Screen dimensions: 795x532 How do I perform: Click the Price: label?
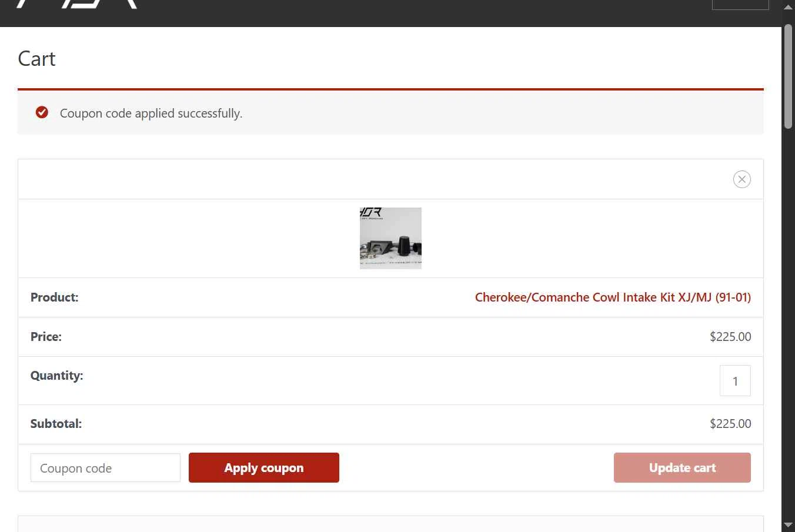tap(46, 337)
